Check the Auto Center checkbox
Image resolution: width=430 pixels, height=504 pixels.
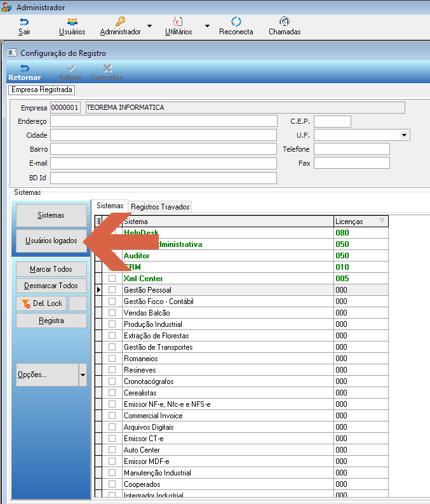click(x=112, y=449)
